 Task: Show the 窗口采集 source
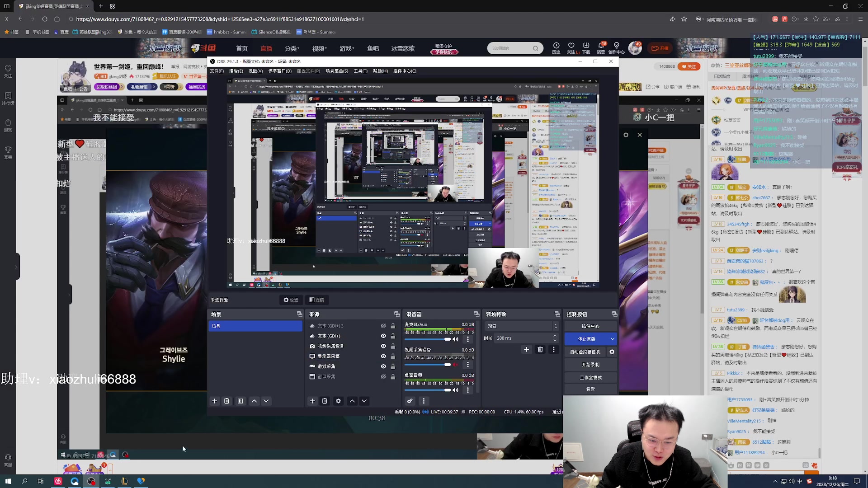tap(383, 376)
